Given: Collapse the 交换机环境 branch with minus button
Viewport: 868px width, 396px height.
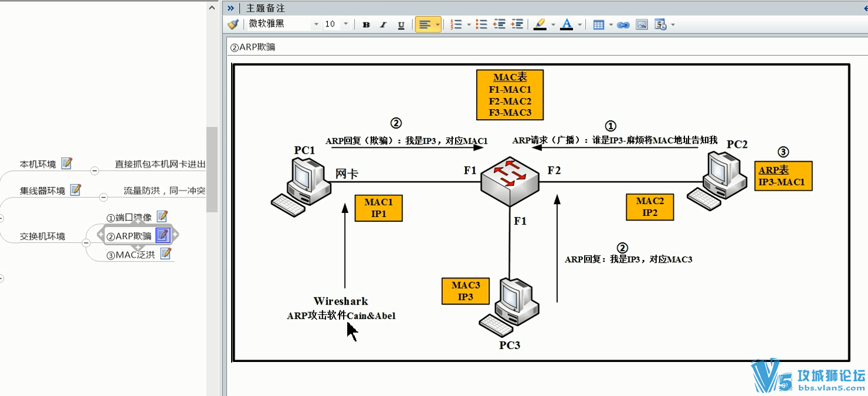Looking at the screenshot, I should (86, 242).
